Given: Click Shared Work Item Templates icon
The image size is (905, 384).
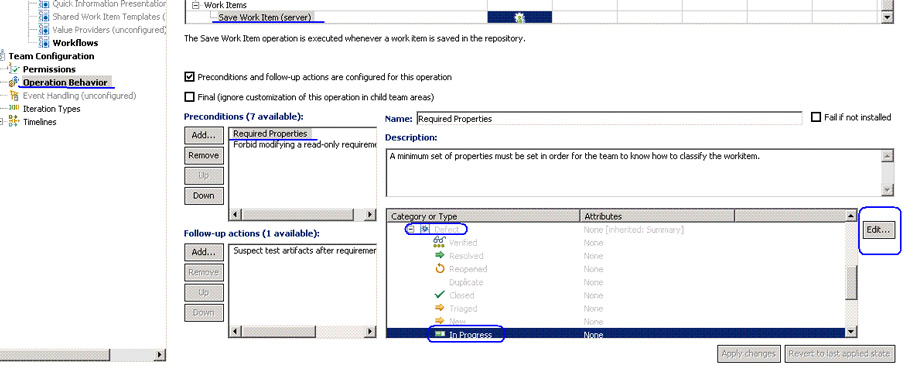Looking at the screenshot, I should tap(44, 16).
